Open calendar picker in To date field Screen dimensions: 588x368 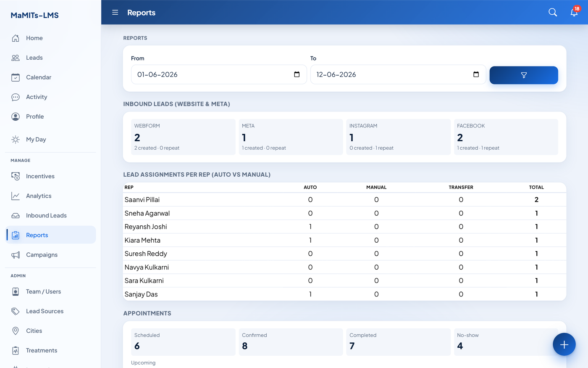pos(476,74)
